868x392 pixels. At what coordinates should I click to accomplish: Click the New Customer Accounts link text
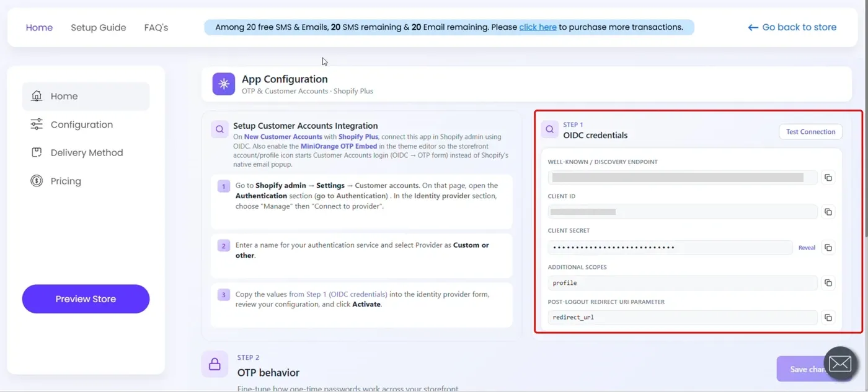pos(283,137)
